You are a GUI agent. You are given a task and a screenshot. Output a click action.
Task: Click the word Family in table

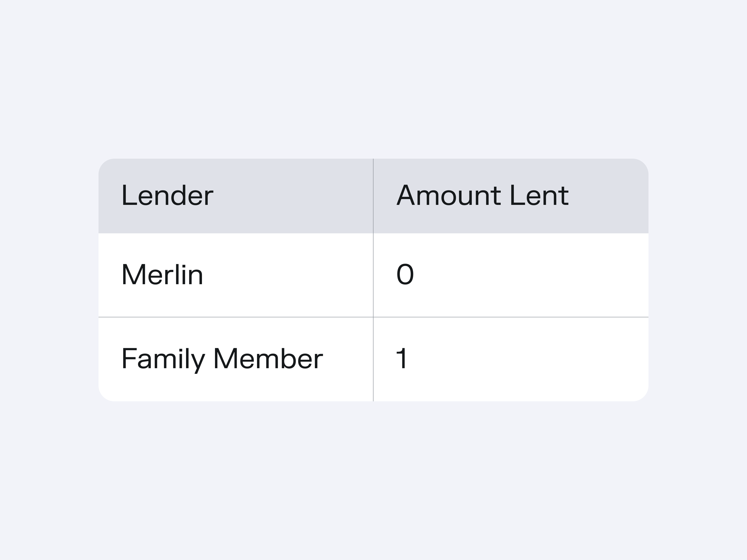click(163, 359)
